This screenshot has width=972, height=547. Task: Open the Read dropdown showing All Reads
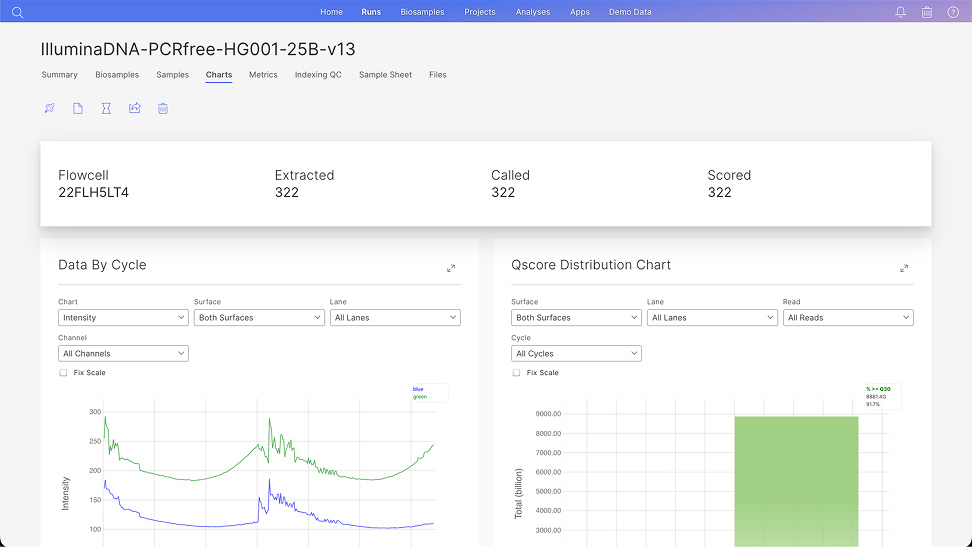pos(848,318)
